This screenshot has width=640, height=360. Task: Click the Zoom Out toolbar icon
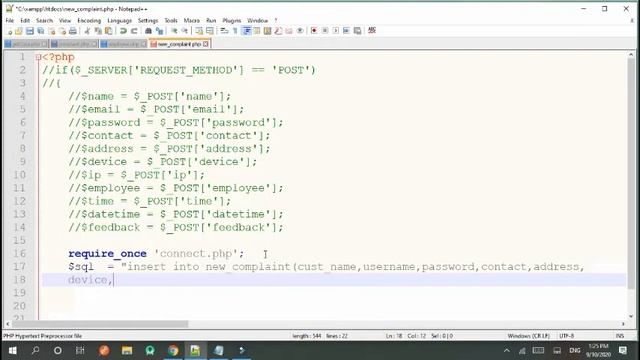(x=185, y=31)
